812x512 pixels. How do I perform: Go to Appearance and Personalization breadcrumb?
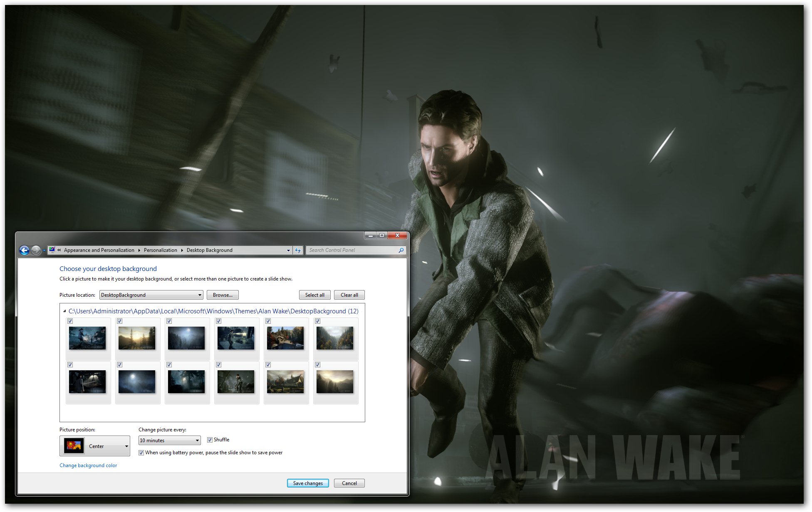(99, 250)
